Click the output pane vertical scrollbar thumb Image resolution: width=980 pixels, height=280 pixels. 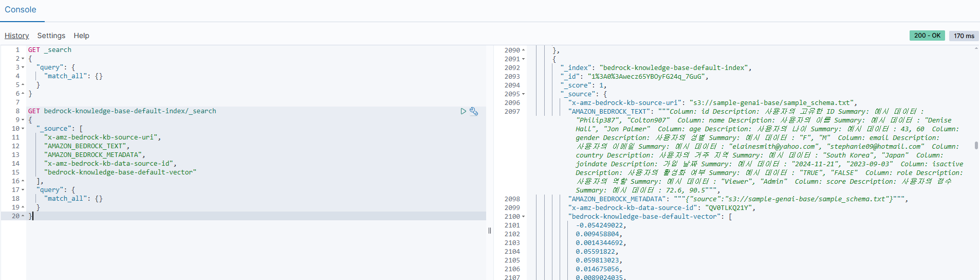tap(976, 146)
